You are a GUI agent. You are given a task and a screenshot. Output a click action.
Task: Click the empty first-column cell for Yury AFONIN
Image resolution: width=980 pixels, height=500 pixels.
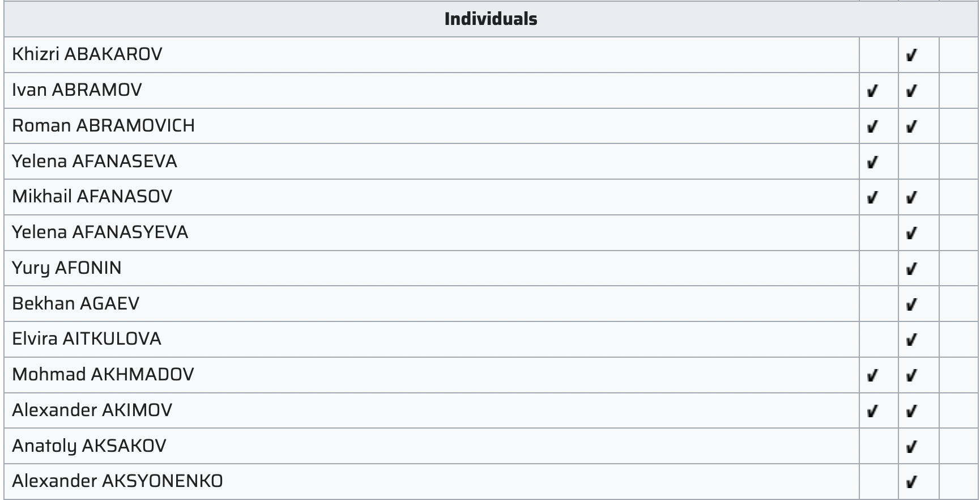[x=879, y=268]
